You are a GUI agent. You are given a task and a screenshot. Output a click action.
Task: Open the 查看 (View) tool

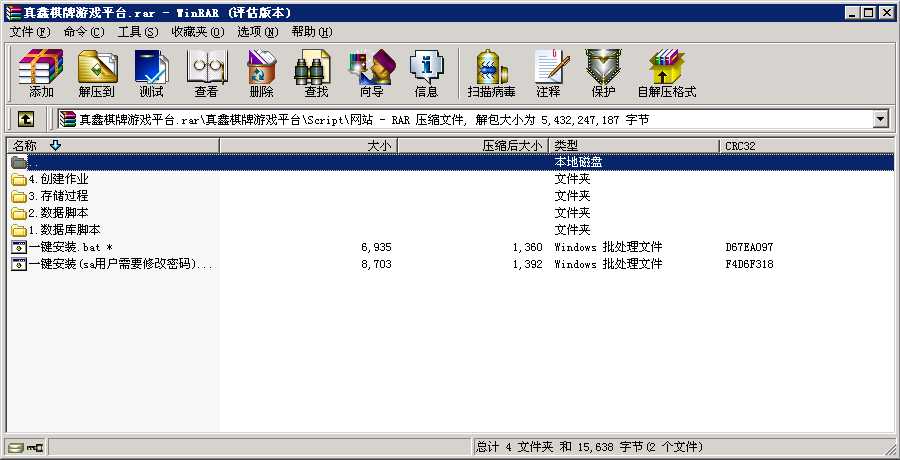click(x=207, y=67)
